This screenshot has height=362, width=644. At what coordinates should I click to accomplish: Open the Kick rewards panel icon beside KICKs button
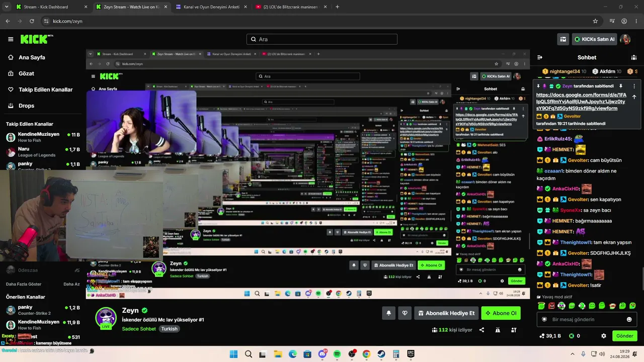[x=563, y=39]
